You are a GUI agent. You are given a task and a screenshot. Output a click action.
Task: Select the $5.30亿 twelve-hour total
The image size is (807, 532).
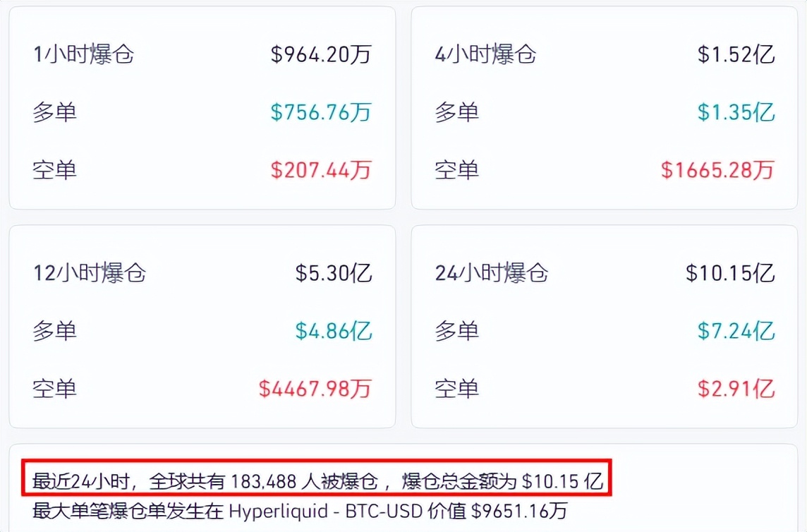(x=334, y=273)
